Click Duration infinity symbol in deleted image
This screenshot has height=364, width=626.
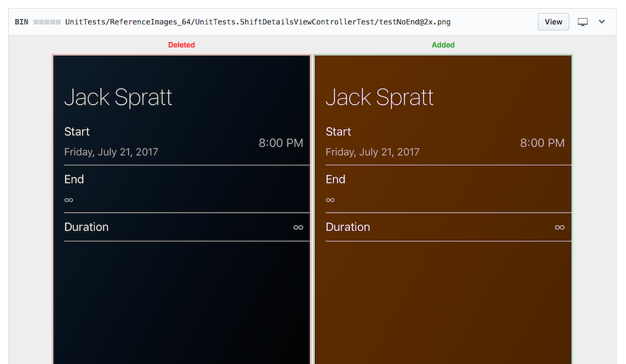pyautogui.click(x=298, y=227)
